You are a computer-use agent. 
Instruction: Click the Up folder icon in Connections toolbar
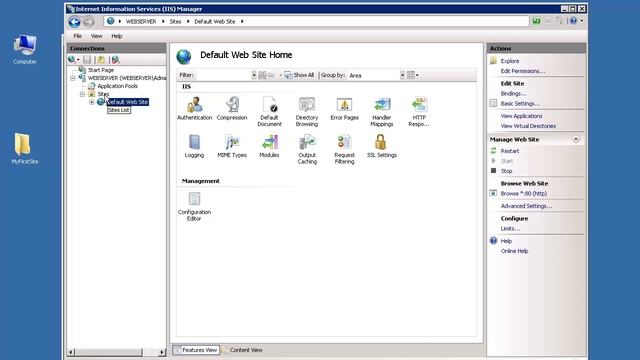[x=101, y=60]
